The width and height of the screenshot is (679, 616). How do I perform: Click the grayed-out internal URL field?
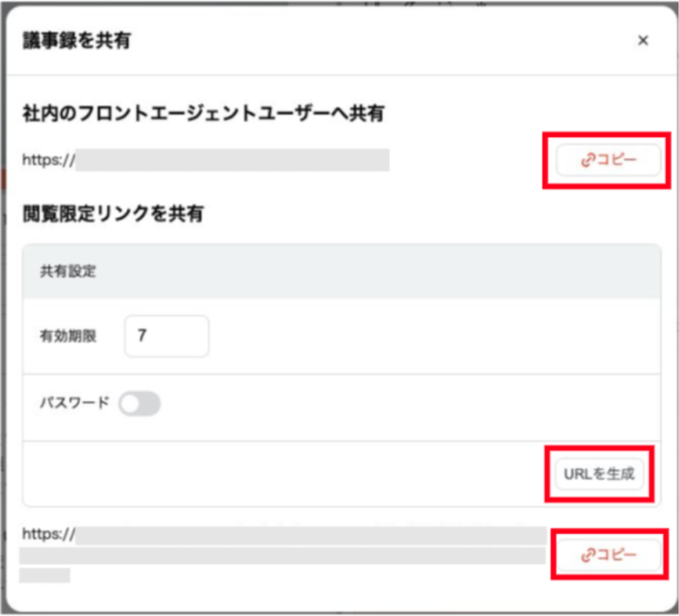coord(233,160)
